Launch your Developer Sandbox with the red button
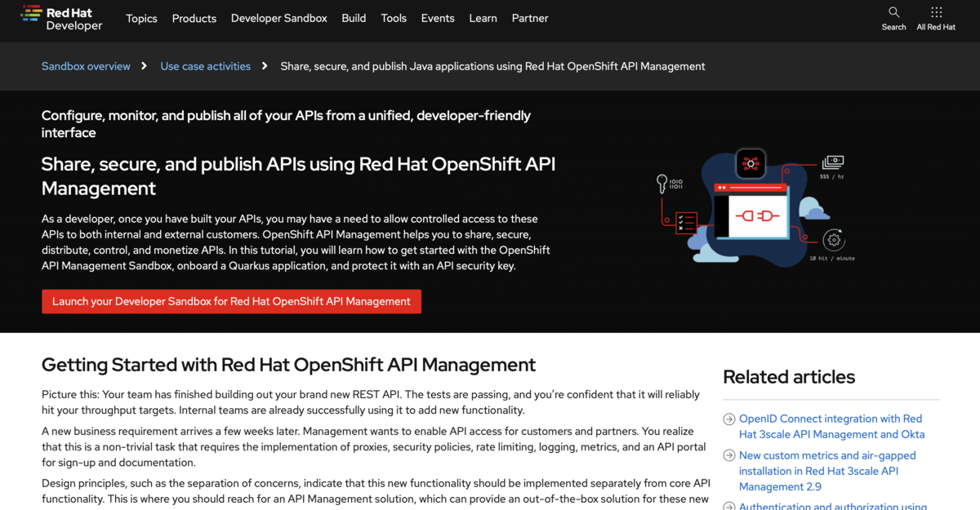This screenshot has height=510, width=980. point(231,301)
